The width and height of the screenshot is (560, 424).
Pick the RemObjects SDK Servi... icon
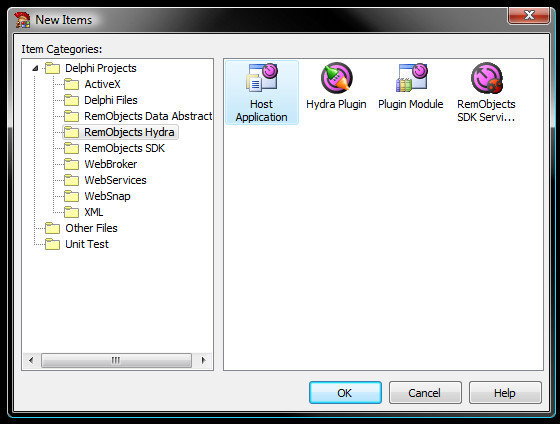point(487,78)
